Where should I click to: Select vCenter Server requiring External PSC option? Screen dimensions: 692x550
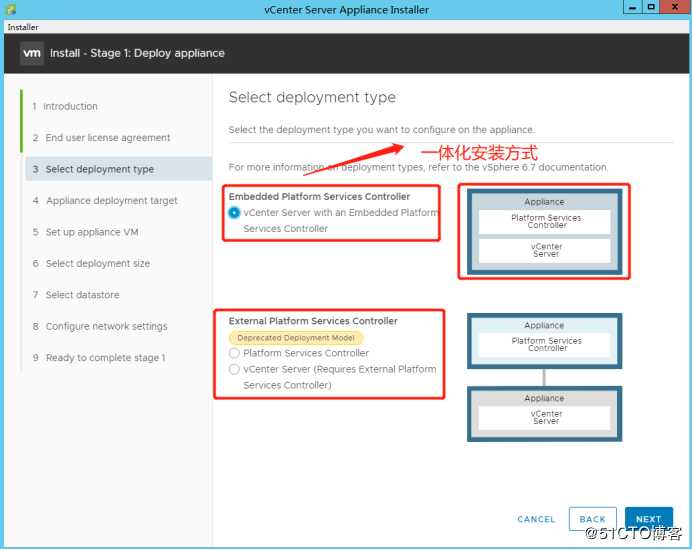tap(234, 369)
